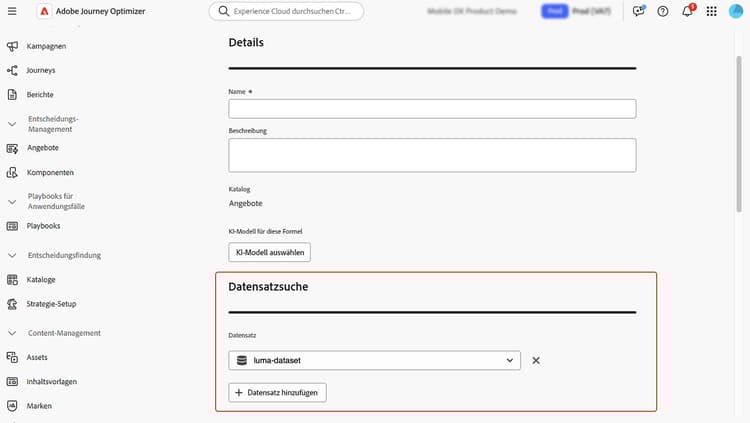The image size is (750, 423).
Task: Click the vertical page scrollbar
Action: pos(739,134)
